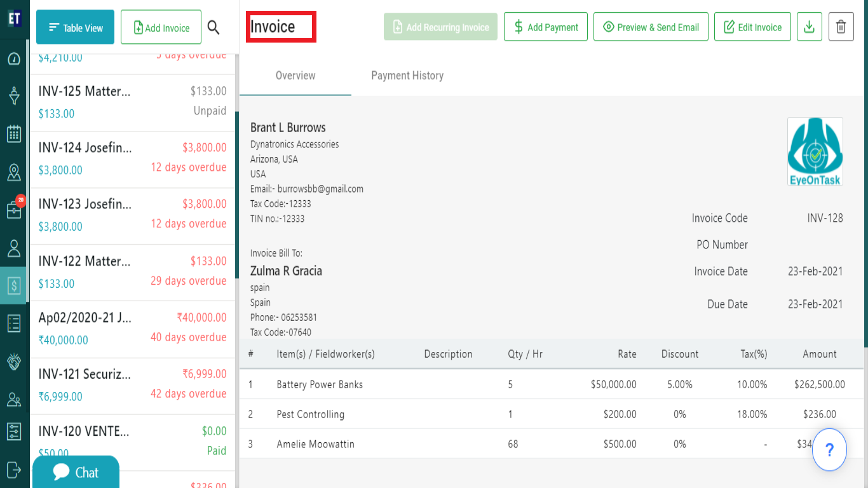Click the EyeOnTask company logo
Image resolution: width=868 pixels, height=488 pixels.
click(815, 151)
